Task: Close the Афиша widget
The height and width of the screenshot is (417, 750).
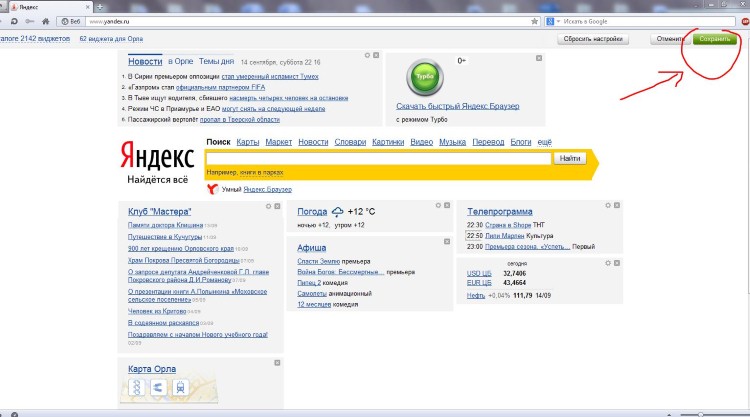Action: [x=447, y=241]
